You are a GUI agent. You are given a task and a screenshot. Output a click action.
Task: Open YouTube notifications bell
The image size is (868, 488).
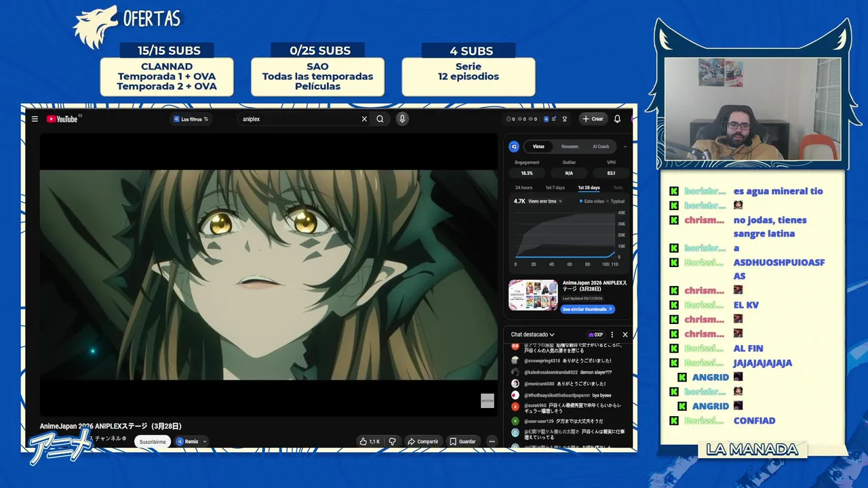617,119
